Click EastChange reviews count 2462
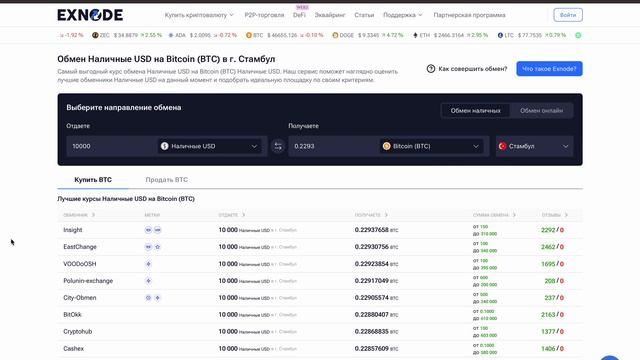Screen dimensions: 640x360 (548, 247)
